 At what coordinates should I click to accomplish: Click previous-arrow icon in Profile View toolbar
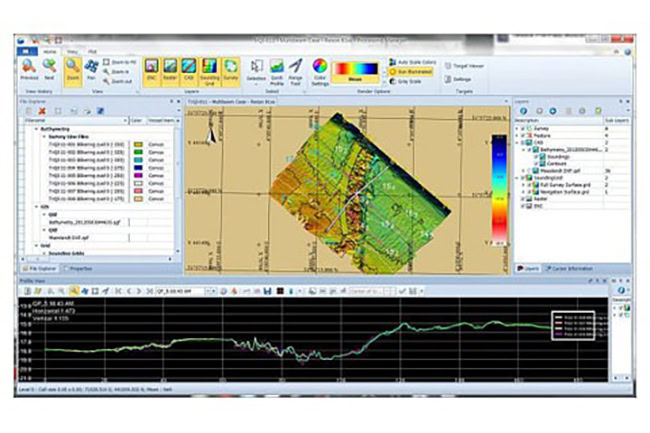[x=129, y=291]
